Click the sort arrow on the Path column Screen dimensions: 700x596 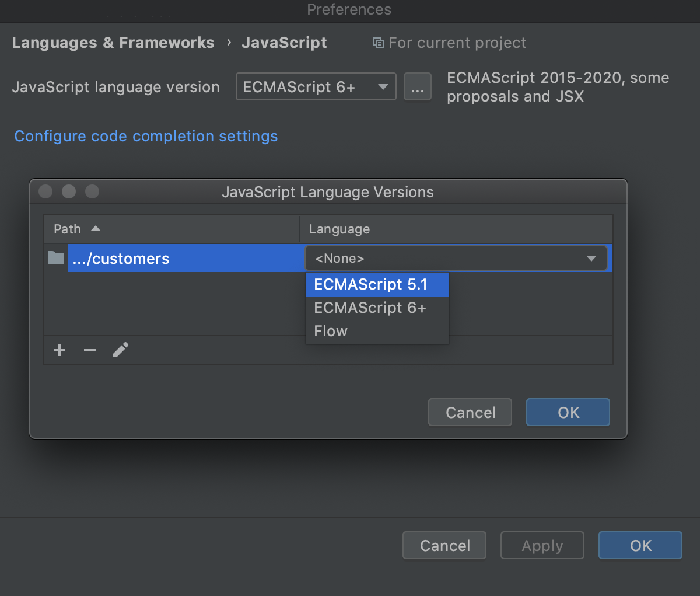[95, 229]
